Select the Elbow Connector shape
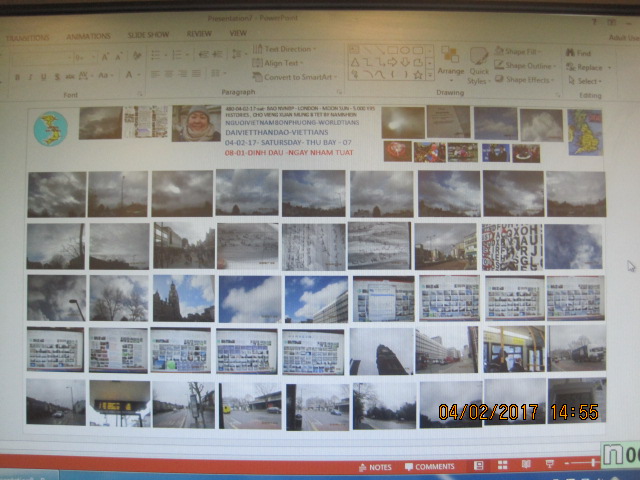640x480 pixels. click(x=367, y=62)
